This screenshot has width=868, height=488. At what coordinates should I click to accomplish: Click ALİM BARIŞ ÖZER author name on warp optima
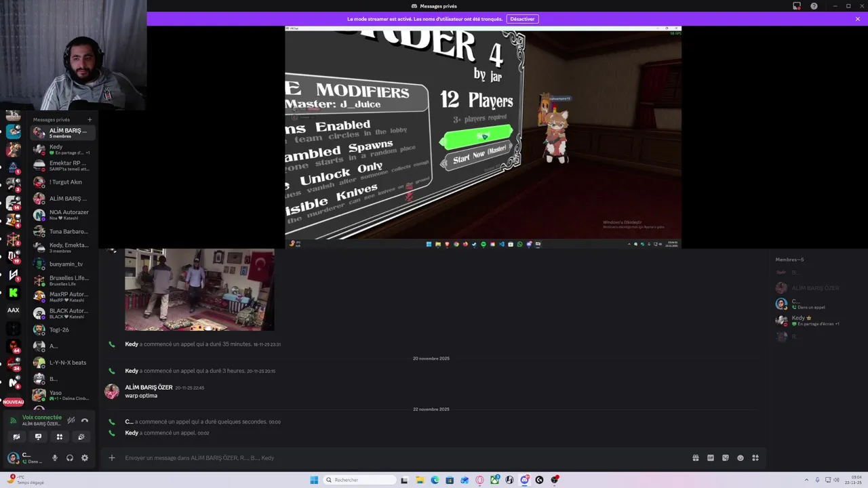[x=149, y=388]
